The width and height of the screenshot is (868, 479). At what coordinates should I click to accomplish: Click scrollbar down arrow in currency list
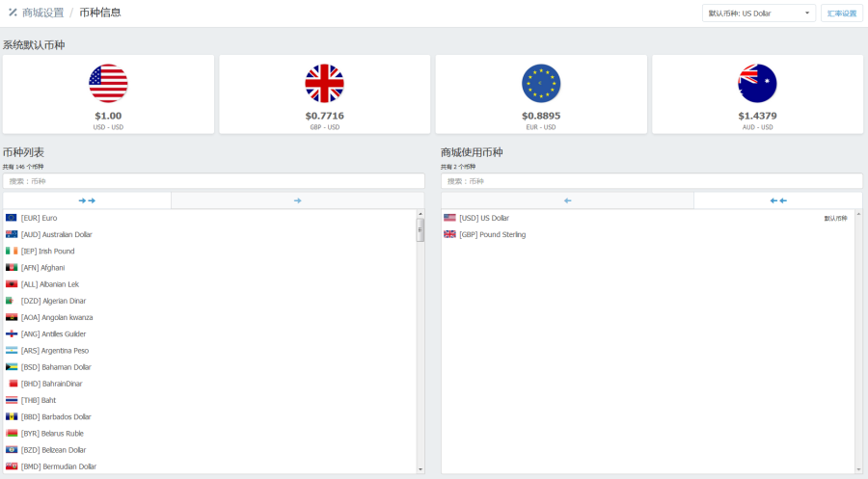pos(420,469)
